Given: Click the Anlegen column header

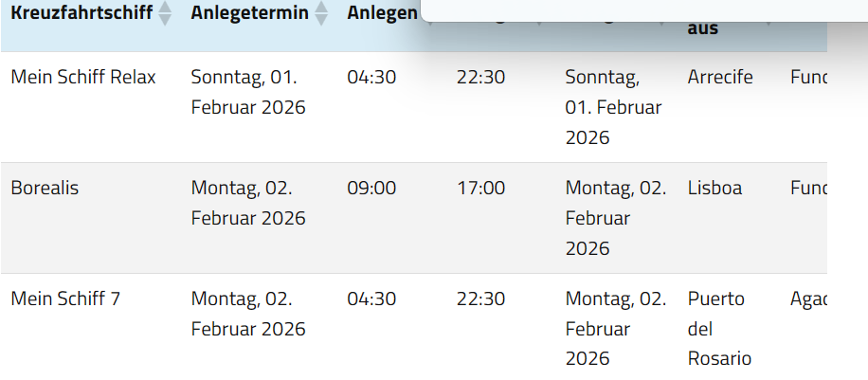Looking at the screenshot, I should 381,13.
